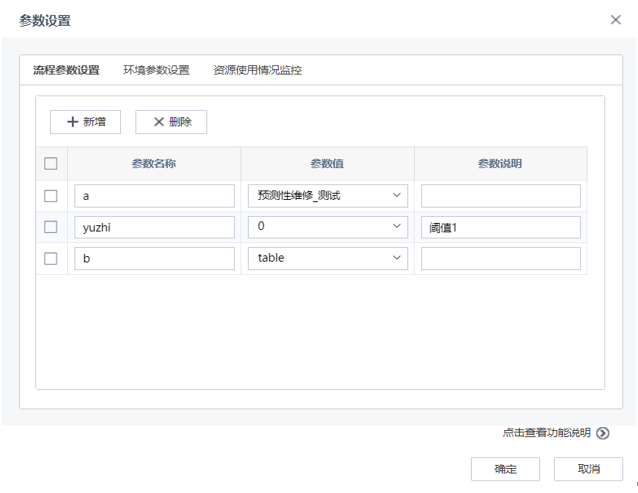
Task: Close the 参数设置 dialog with X
Action: pos(615,20)
